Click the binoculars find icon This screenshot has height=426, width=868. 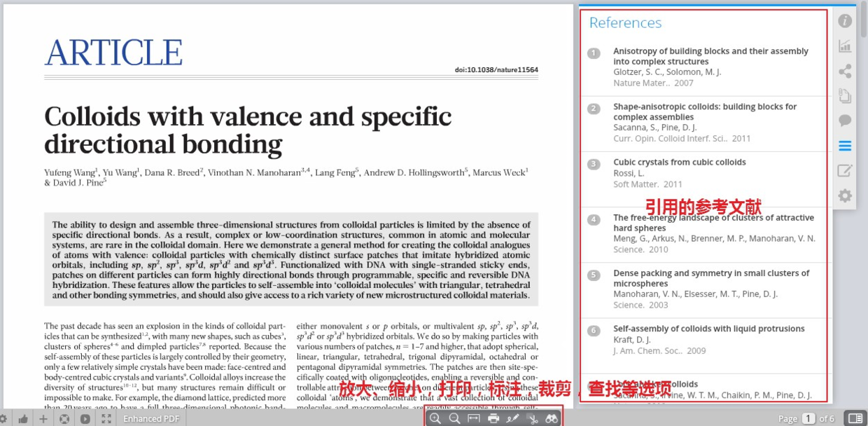552,418
